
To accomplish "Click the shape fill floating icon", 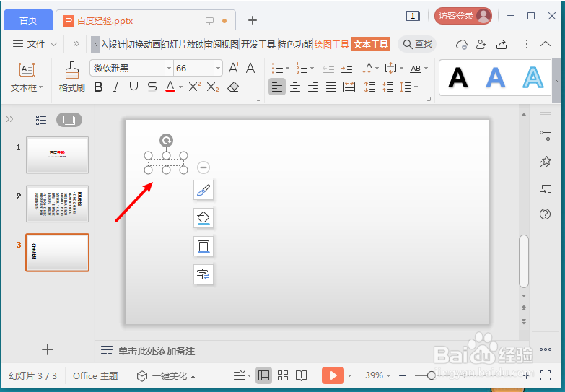I will click(203, 218).
